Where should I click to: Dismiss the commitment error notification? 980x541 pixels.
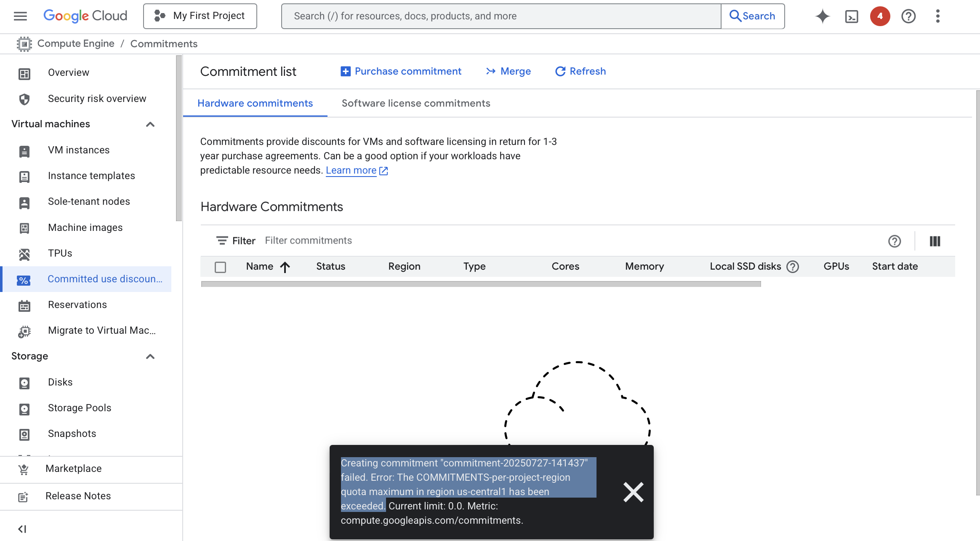[633, 492]
